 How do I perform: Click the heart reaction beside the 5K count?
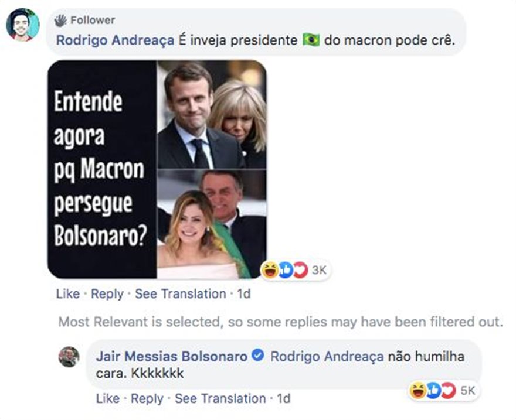(x=447, y=390)
